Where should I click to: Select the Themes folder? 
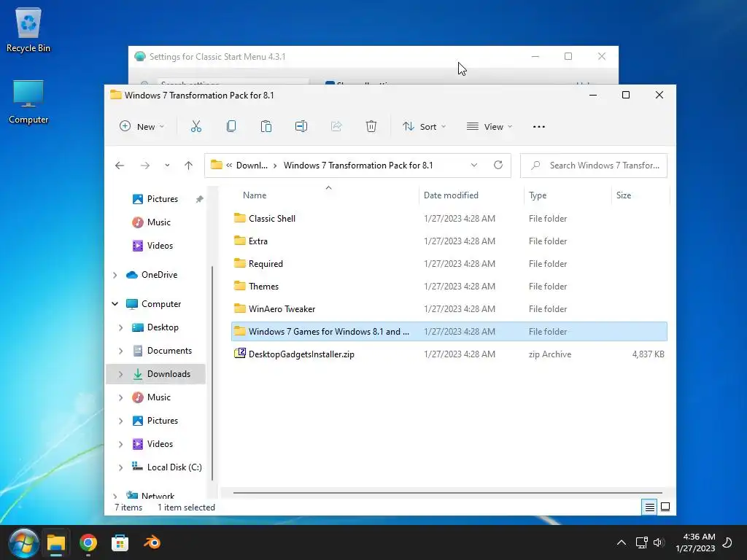449,286
